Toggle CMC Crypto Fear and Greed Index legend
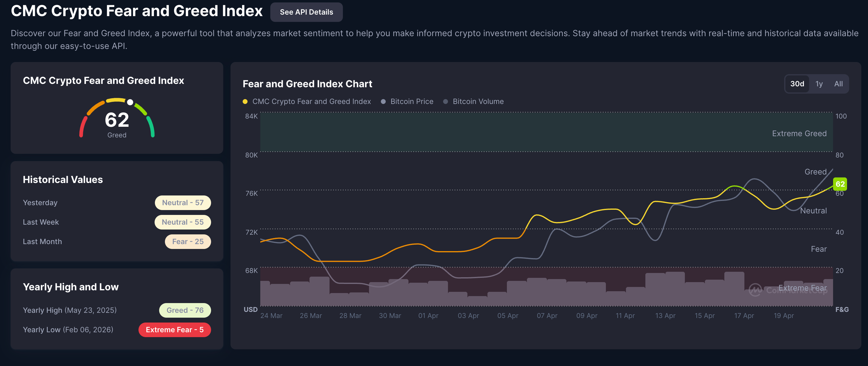 (311, 102)
